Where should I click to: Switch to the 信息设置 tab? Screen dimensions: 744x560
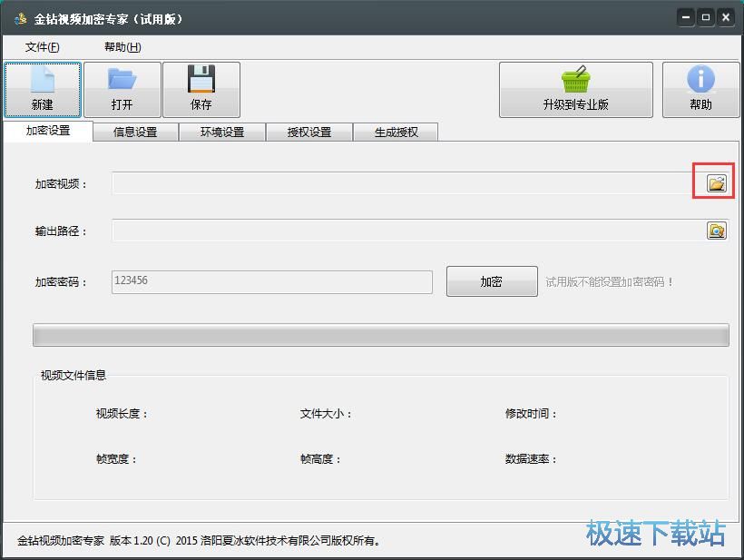135,132
